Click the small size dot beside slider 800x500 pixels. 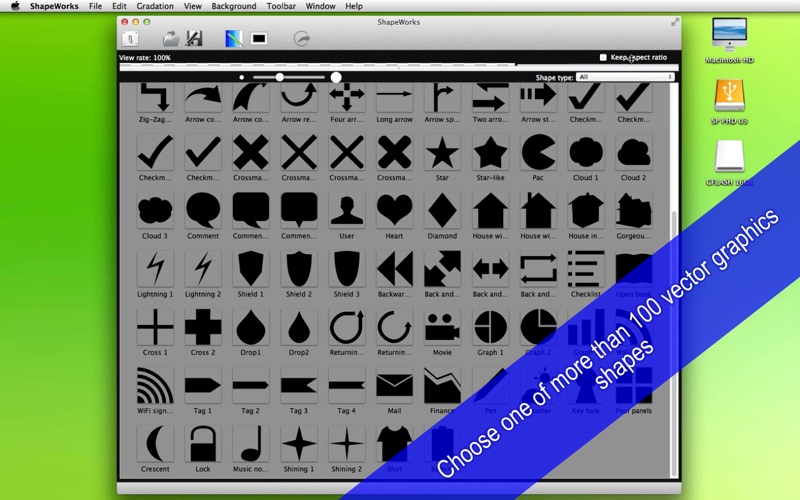point(241,78)
